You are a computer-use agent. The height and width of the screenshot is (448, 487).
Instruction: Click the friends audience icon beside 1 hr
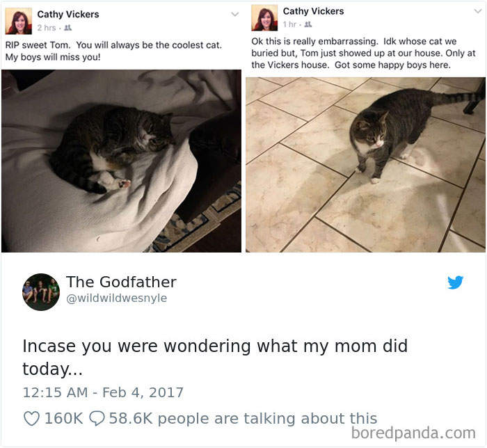pos(308,24)
